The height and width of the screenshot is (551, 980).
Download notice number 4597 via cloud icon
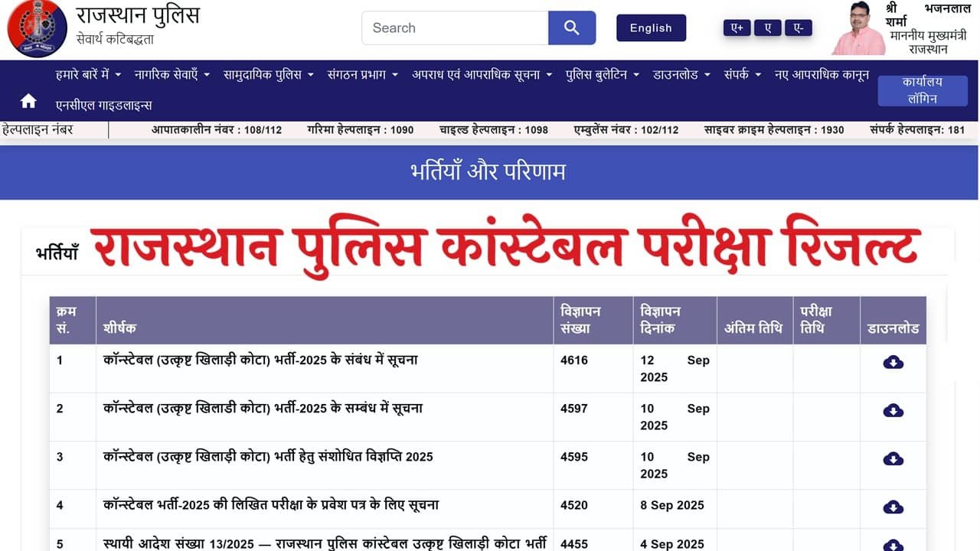click(893, 411)
